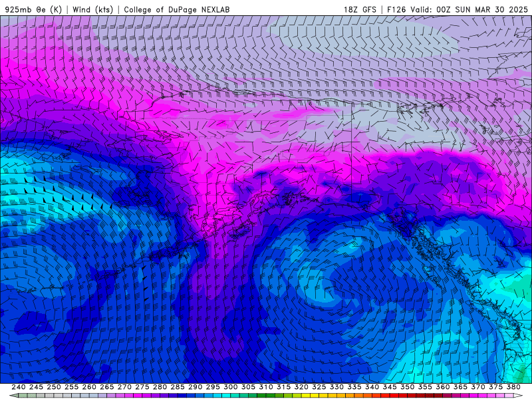Click the 355 value on the color scale
Viewport: 532px width, 399px height.
point(425,387)
